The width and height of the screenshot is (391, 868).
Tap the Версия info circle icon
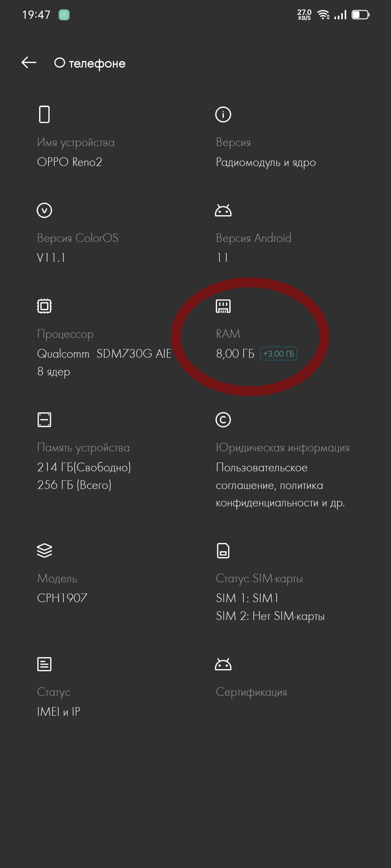pyautogui.click(x=223, y=115)
